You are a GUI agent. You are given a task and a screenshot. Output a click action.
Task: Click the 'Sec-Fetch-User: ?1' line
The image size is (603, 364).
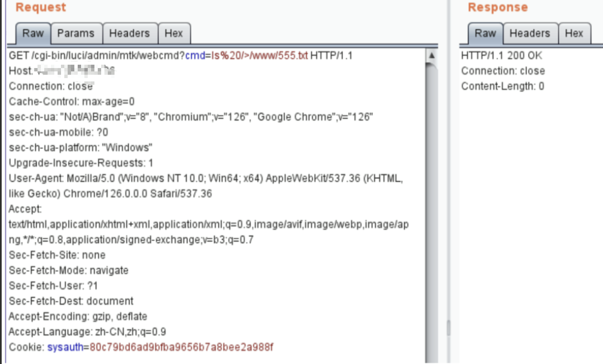click(x=53, y=286)
